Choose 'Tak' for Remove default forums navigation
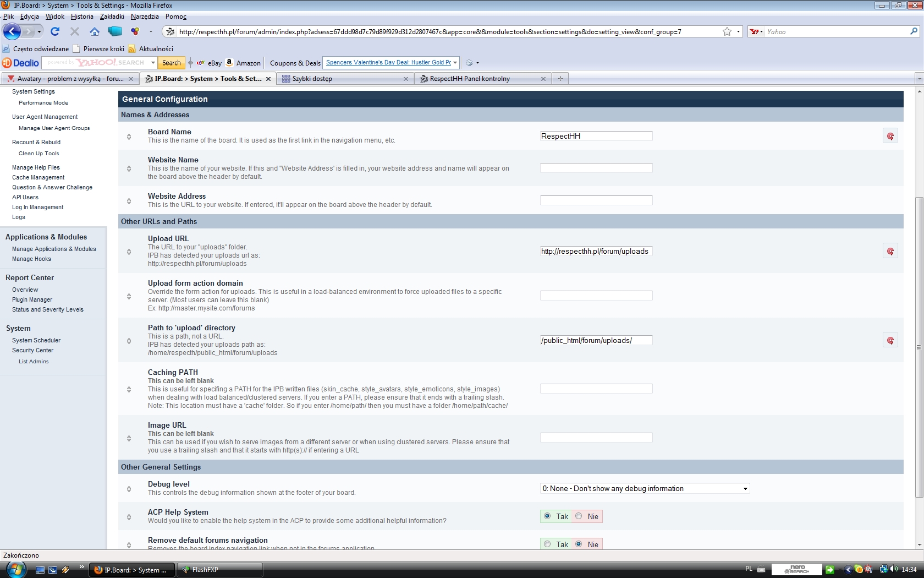Viewport: 924px width, 578px height. (547, 544)
